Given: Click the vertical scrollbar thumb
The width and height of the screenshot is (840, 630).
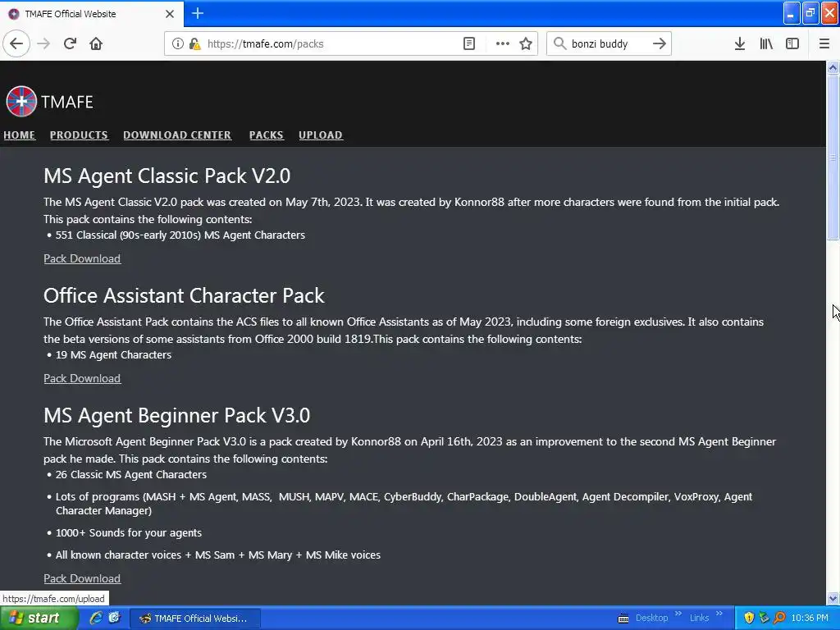Looking at the screenshot, I should click(833, 157).
